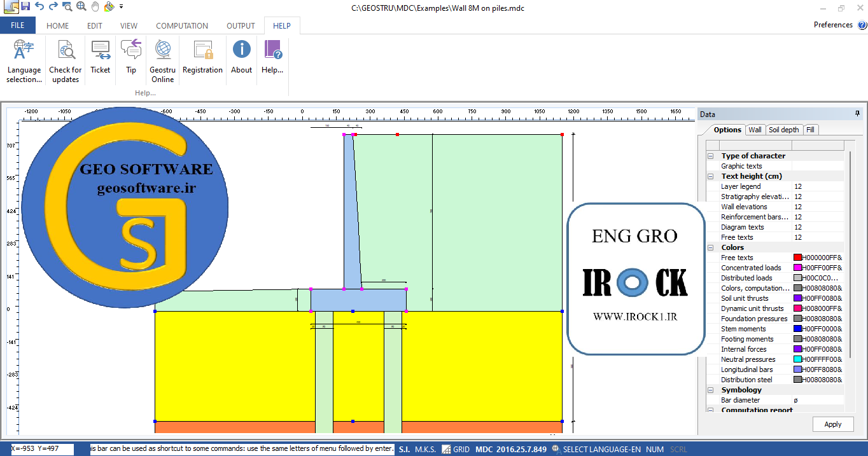The height and width of the screenshot is (456, 868).
Task: Click the Layer legend text height value
Action: click(x=817, y=186)
